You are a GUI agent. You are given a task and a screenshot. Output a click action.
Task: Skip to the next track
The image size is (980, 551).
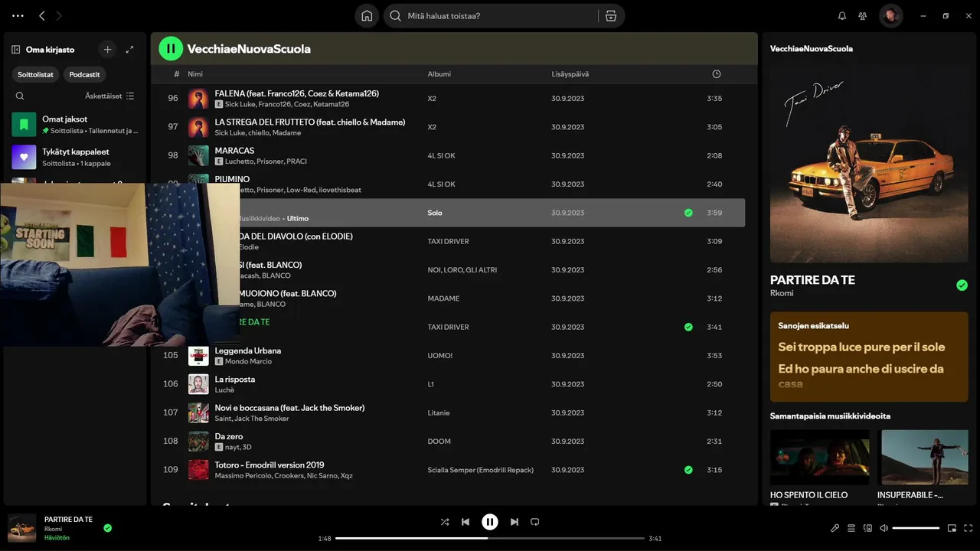514,522
